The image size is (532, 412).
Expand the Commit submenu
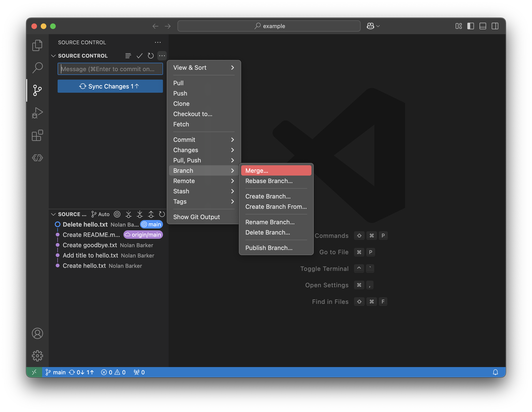click(x=204, y=140)
